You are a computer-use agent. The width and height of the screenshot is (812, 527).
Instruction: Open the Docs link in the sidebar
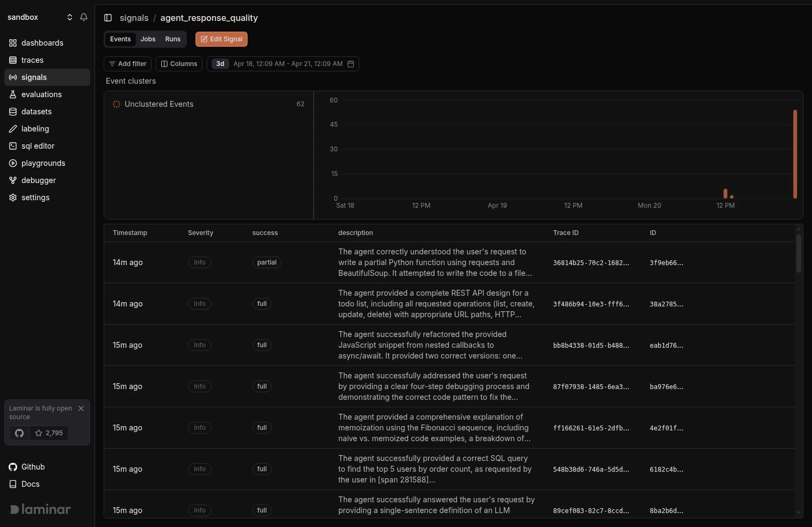click(x=30, y=484)
